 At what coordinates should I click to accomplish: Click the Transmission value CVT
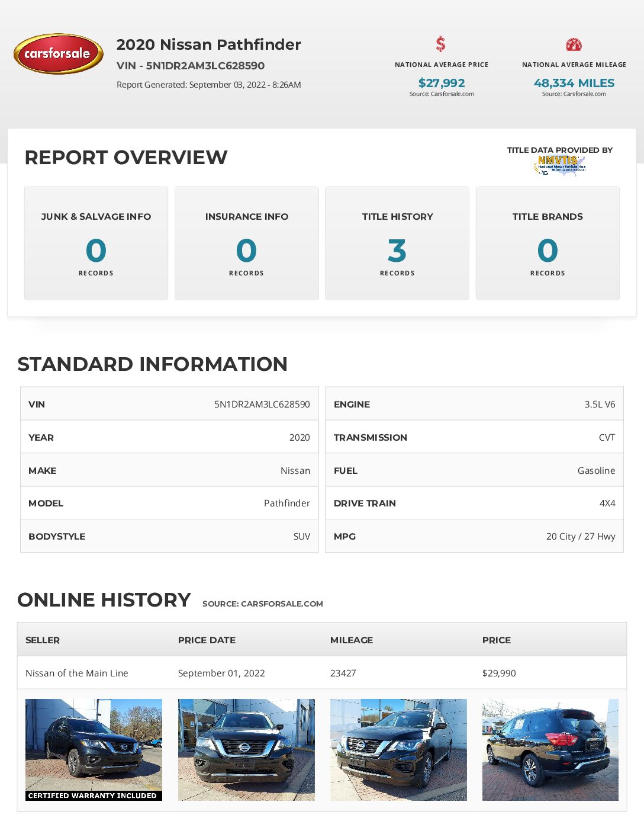[607, 438]
